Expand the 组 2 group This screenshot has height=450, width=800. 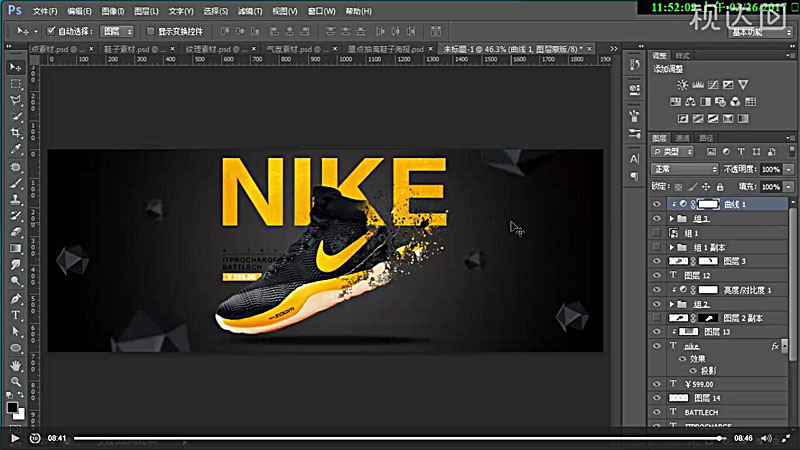click(x=672, y=304)
